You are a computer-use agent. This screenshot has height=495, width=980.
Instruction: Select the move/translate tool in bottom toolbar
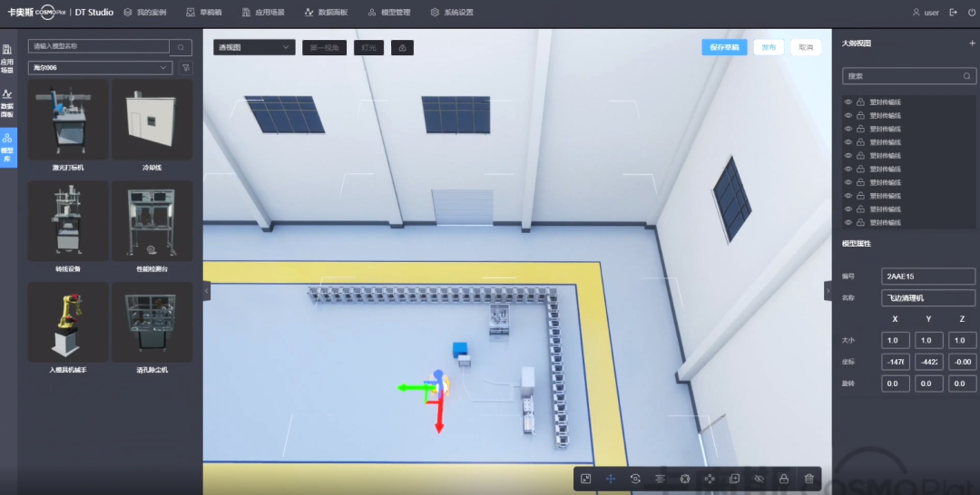click(x=611, y=478)
